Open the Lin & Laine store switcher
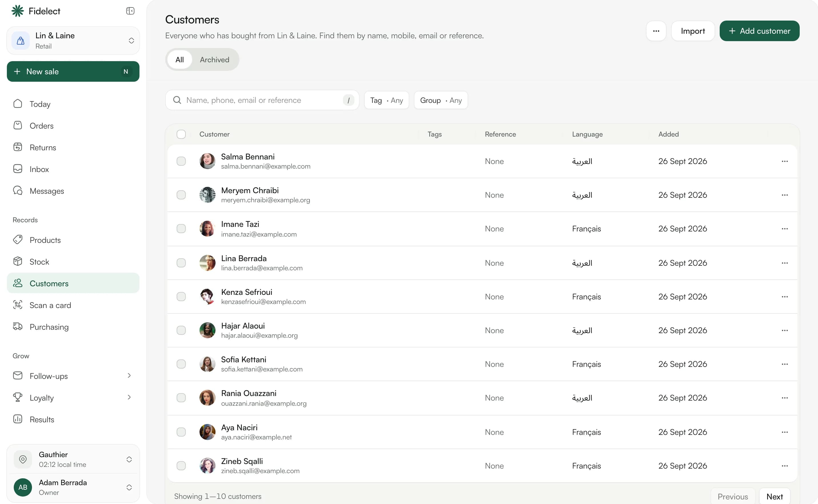Screen dimensions: 818x504 tap(73, 41)
